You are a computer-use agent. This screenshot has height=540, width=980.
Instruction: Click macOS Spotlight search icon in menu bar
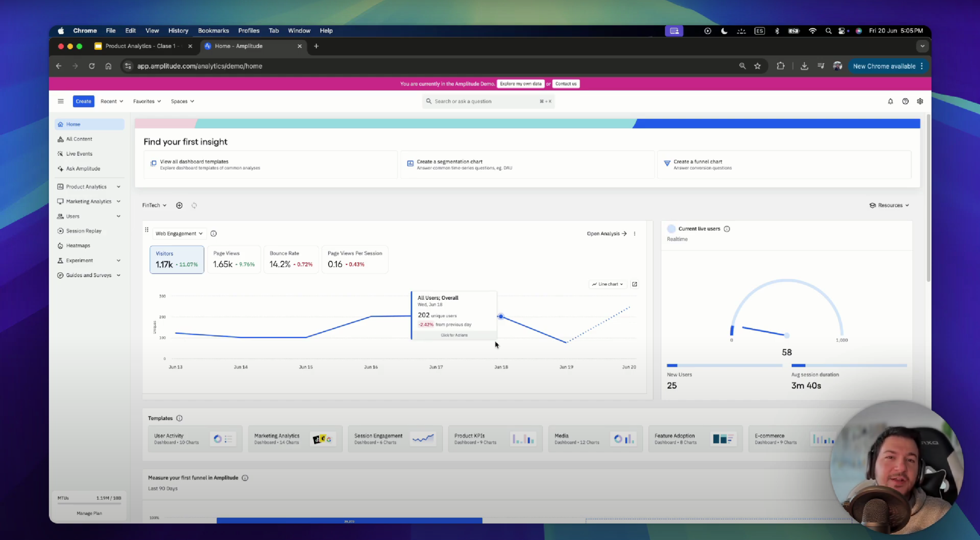pyautogui.click(x=828, y=31)
